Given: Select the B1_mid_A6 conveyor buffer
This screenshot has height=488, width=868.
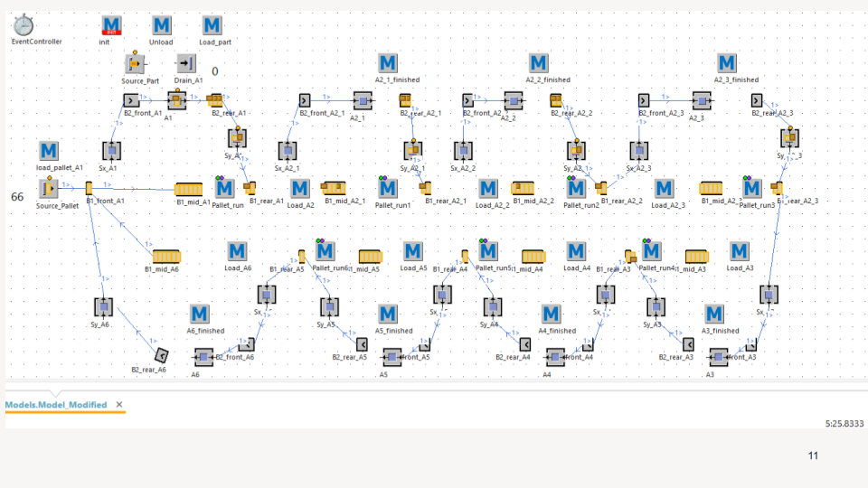Looking at the screenshot, I should coord(166,256).
